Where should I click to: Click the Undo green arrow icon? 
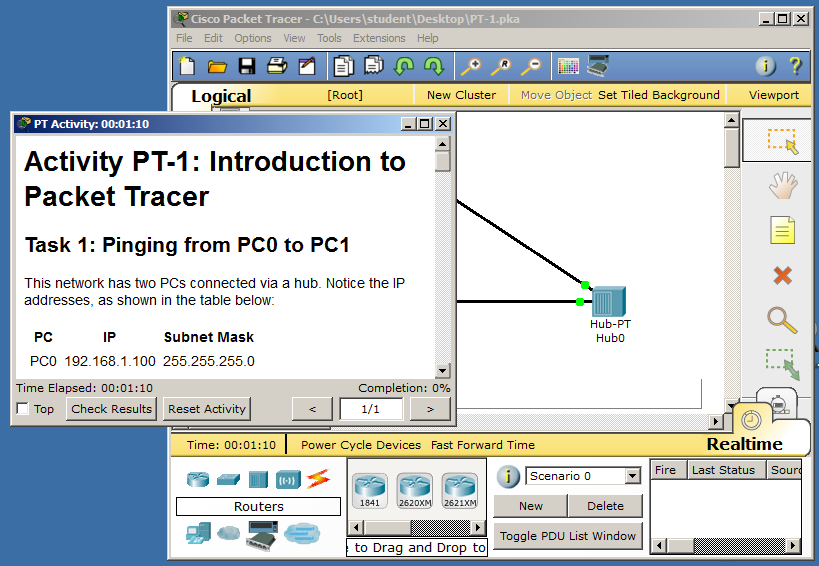coord(404,66)
